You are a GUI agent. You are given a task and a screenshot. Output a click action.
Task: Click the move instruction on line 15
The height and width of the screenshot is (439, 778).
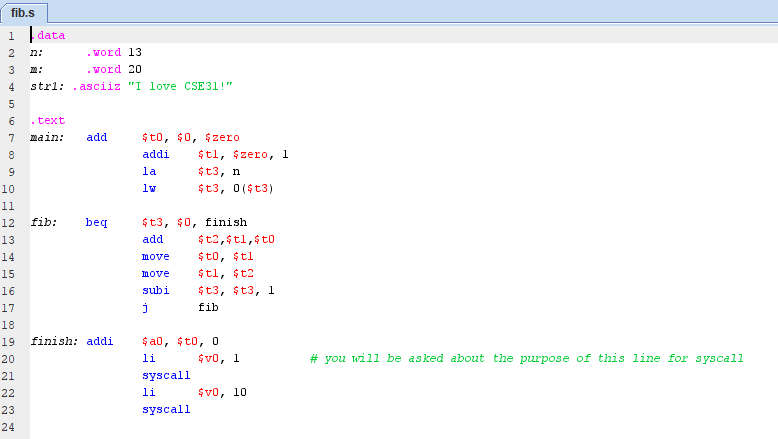pos(156,273)
